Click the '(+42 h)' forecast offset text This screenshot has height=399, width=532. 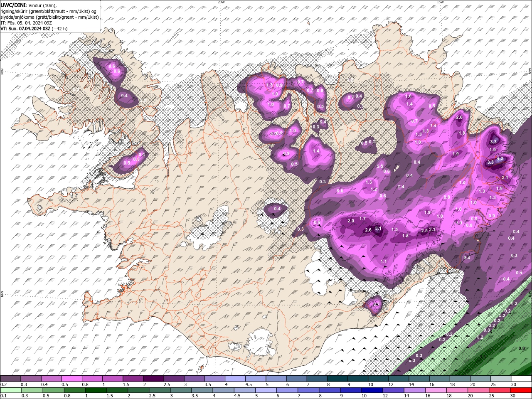click(x=60, y=29)
